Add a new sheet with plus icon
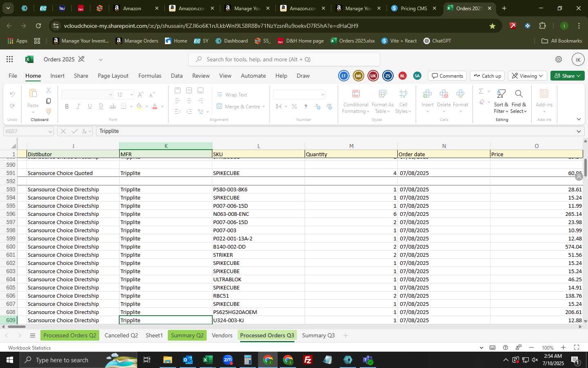Image resolution: width=588 pixels, height=368 pixels. click(345, 336)
